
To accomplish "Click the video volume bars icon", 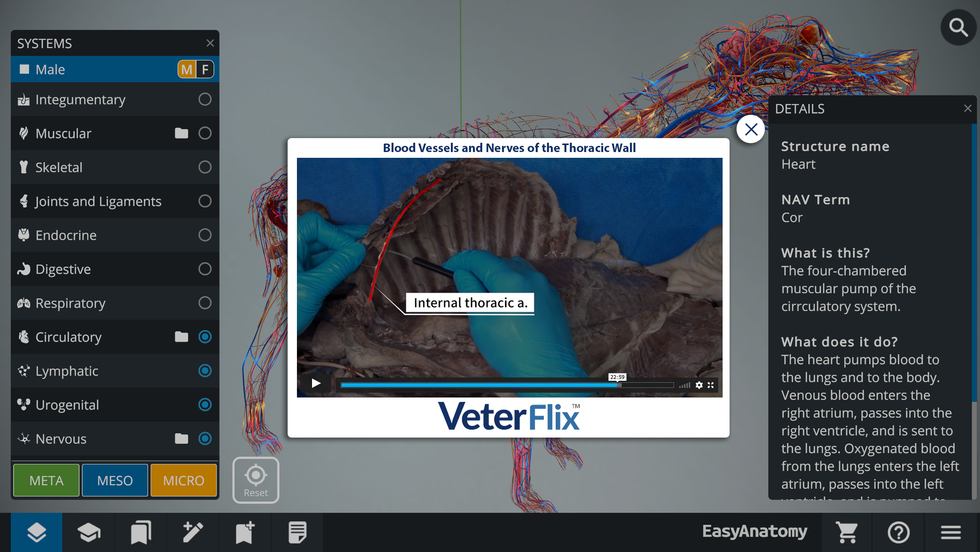I will click(x=685, y=385).
